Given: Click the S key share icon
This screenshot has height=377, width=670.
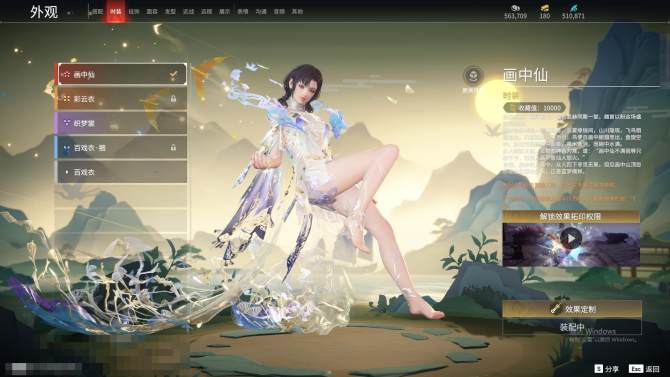Looking at the screenshot, I should 599,368.
